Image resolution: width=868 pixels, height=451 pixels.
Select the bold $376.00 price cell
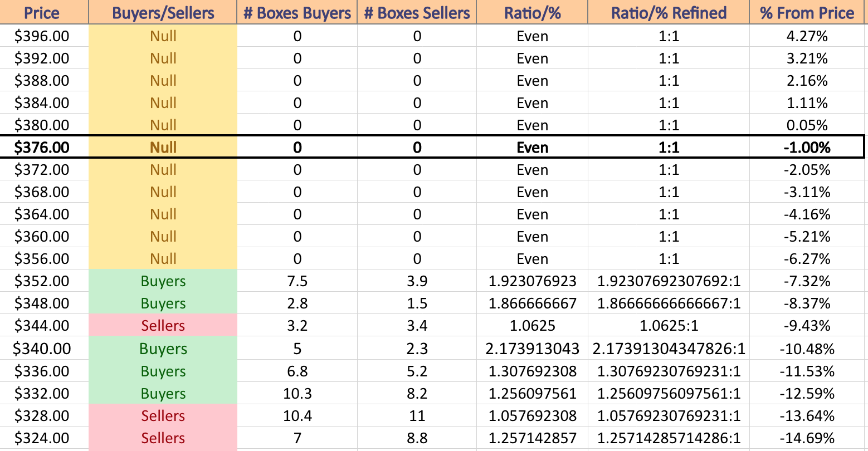pyautogui.click(x=44, y=148)
